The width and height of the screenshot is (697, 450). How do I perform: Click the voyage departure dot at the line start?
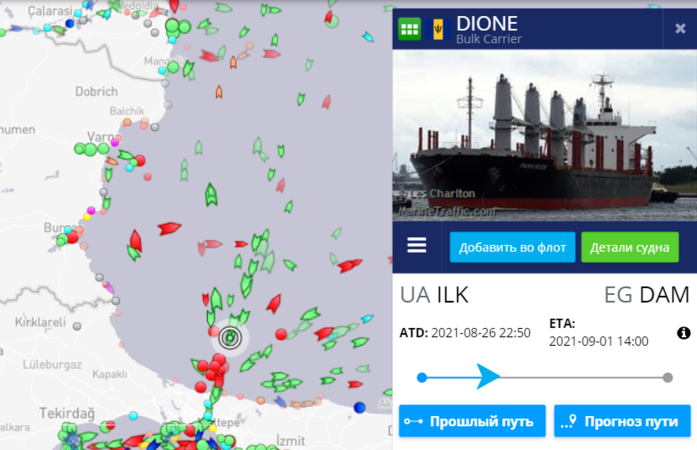(x=422, y=378)
